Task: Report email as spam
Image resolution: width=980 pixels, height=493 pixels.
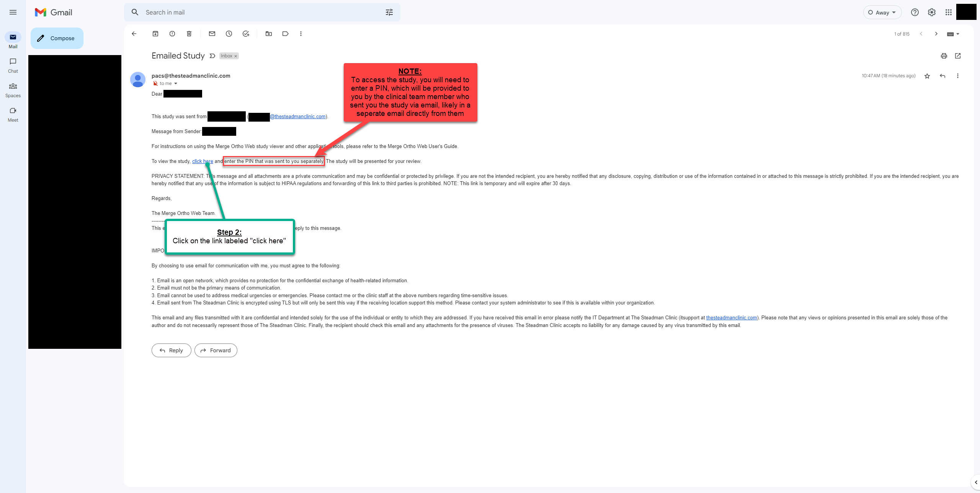Action: pos(172,34)
